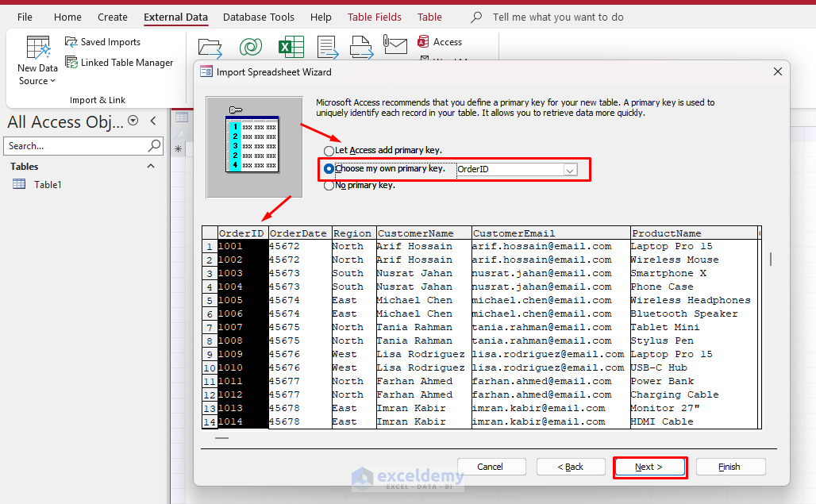Switch to the Database Tools tab

(x=259, y=17)
